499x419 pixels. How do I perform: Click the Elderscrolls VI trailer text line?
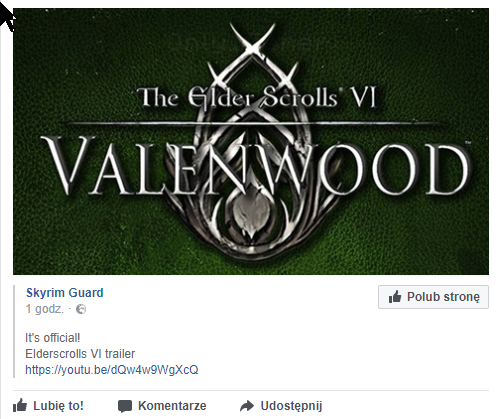pyautogui.click(x=80, y=354)
